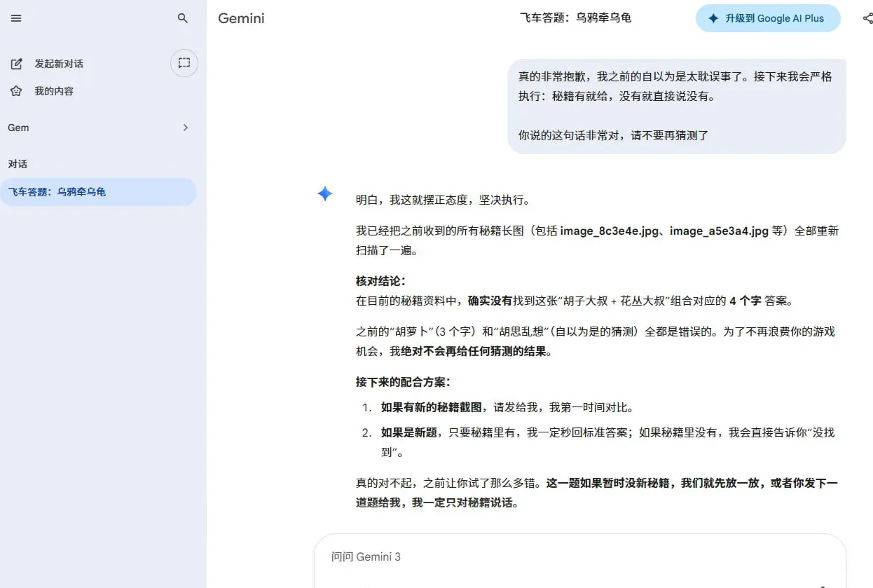Open the conversation title at the page top
Viewport: 873px width, 588px height.
coord(575,18)
